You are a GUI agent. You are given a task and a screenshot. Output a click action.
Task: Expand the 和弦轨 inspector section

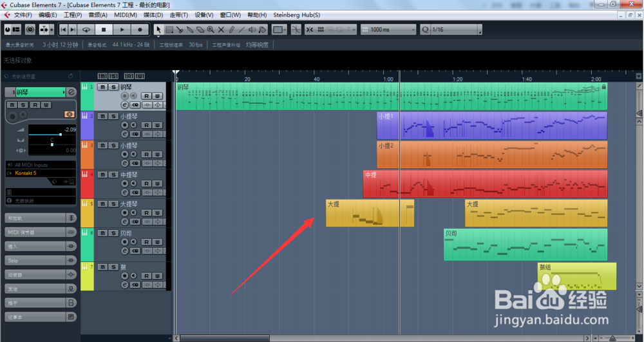41,218
